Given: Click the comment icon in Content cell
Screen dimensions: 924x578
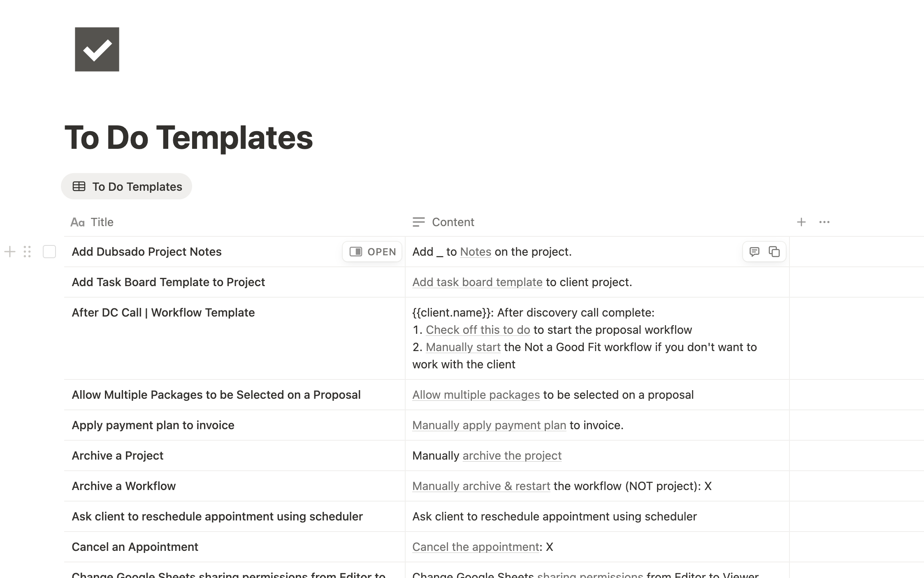Looking at the screenshot, I should 754,252.
